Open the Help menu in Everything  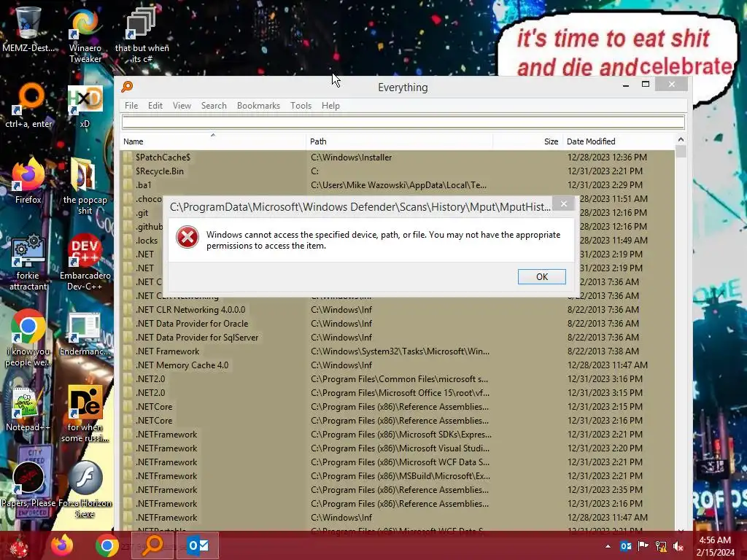pos(330,106)
